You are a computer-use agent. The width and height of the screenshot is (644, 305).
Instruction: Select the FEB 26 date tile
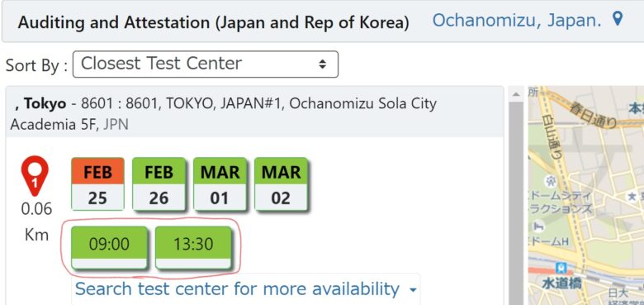click(x=159, y=183)
